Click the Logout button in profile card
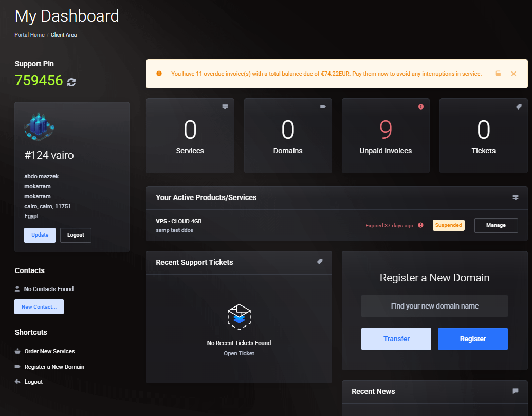This screenshot has width=532, height=416. click(76, 235)
